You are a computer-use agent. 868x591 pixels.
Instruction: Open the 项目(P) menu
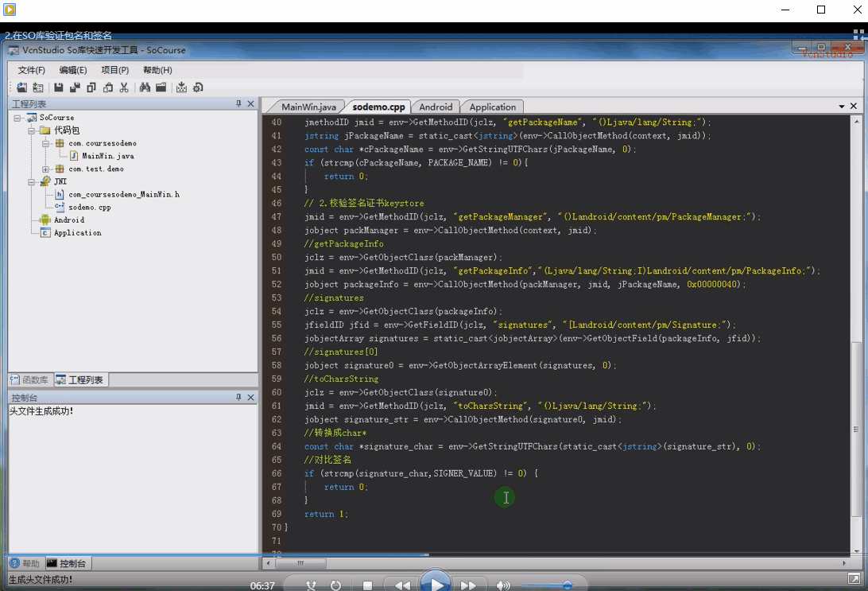[x=114, y=70]
